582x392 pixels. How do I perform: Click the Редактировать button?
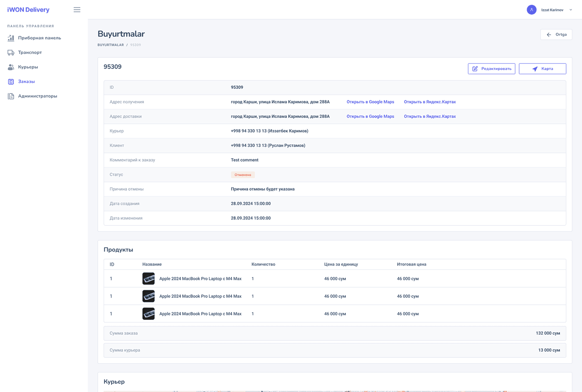491,69
